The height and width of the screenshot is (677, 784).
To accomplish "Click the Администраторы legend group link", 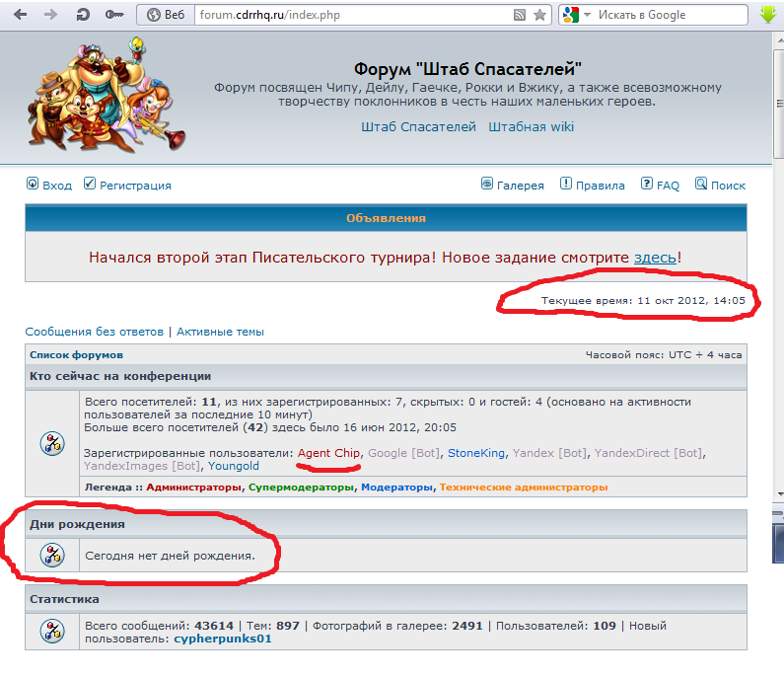I will [193, 488].
